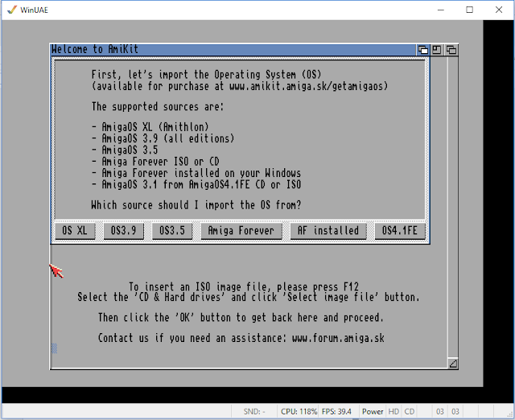Viewport: 515px width, 420px height.
Task: Click the CPU: 118% readout
Action: (299, 411)
